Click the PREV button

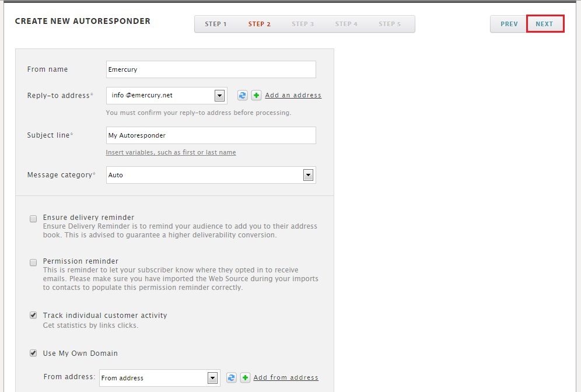click(x=509, y=24)
